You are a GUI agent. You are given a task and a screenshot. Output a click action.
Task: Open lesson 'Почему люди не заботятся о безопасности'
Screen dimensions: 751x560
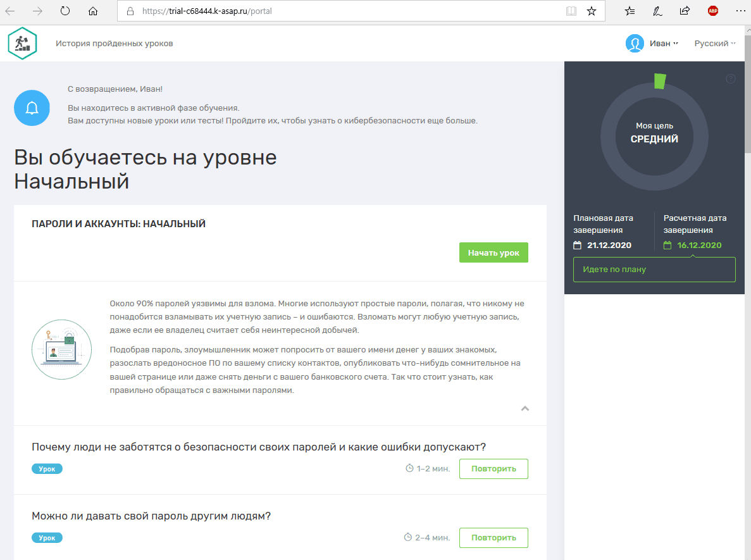point(259,447)
